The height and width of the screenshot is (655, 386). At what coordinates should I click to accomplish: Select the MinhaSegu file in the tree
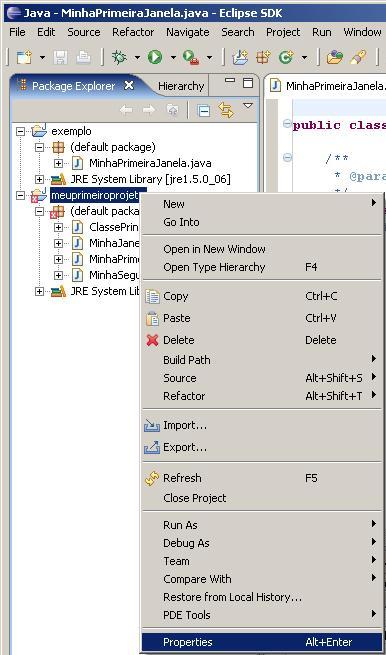[x=114, y=275]
